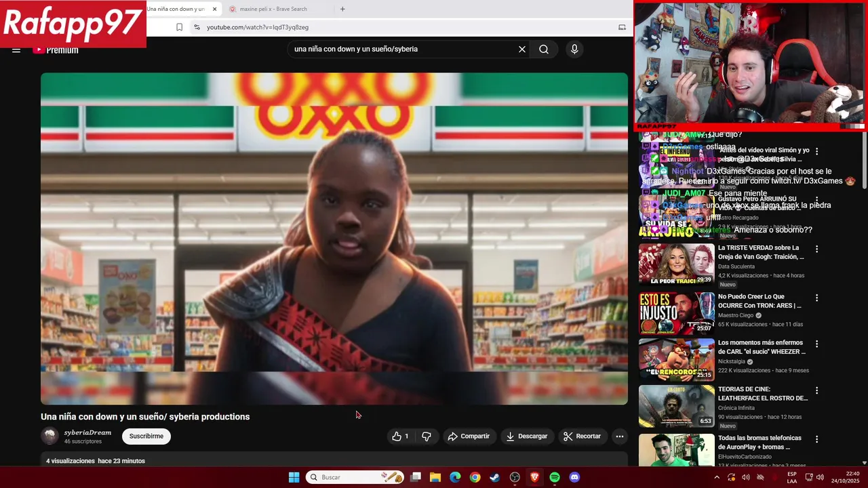Visit the Maestro Ciego channel
The width and height of the screenshot is (868, 488).
pos(736,315)
